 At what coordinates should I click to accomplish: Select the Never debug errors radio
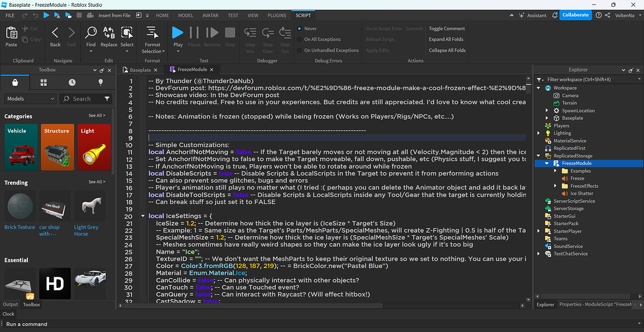click(x=299, y=29)
